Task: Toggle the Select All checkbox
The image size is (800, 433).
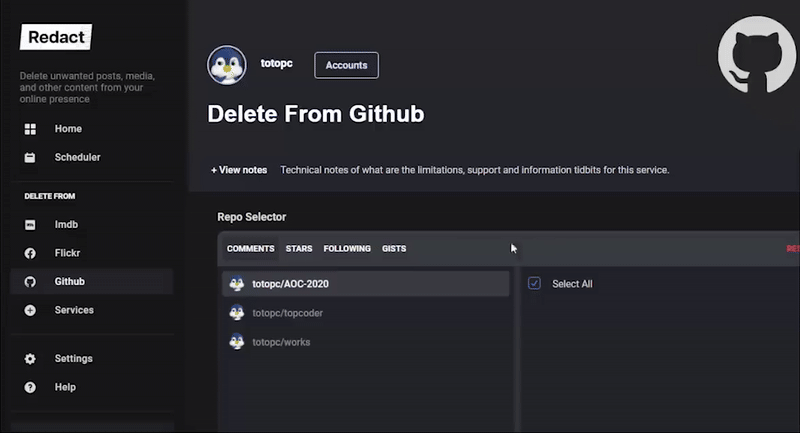Action: tap(534, 283)
